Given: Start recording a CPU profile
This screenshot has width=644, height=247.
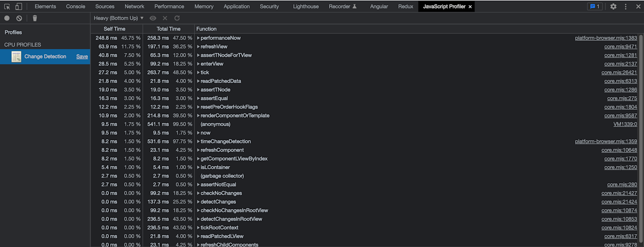Looking at the screenshot, I should click(x=7, y=18).
